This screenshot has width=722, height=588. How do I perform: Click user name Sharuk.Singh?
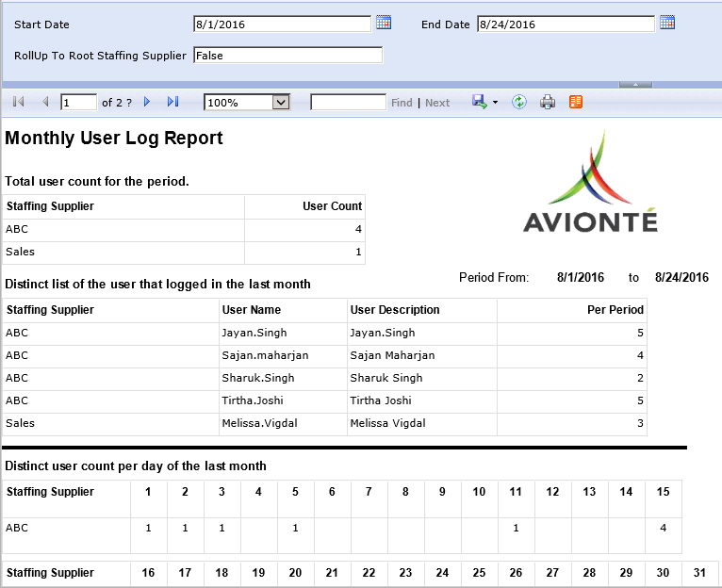pos(258,378)
